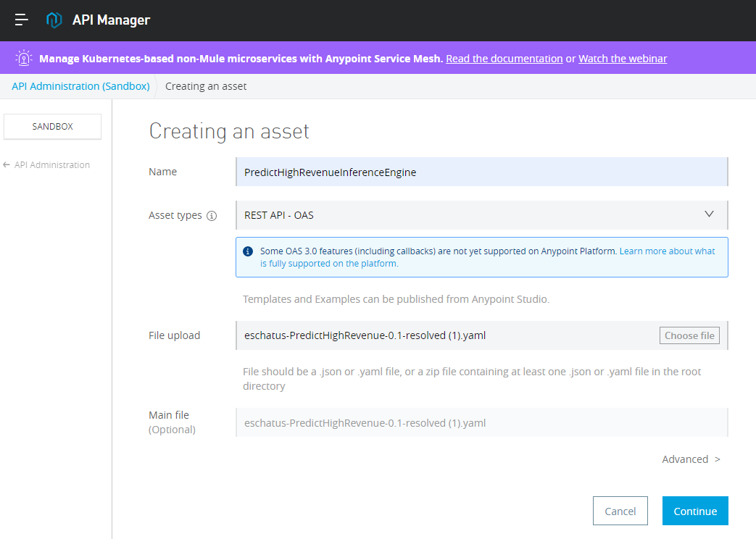Open the Watch the webinar link
The image size is (756, 539).
(623, 59)
